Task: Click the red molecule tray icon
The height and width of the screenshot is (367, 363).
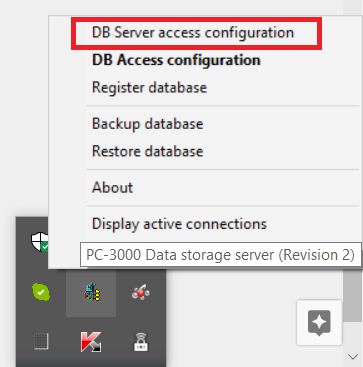Action: pyautogui.click(x=141, y=292)
